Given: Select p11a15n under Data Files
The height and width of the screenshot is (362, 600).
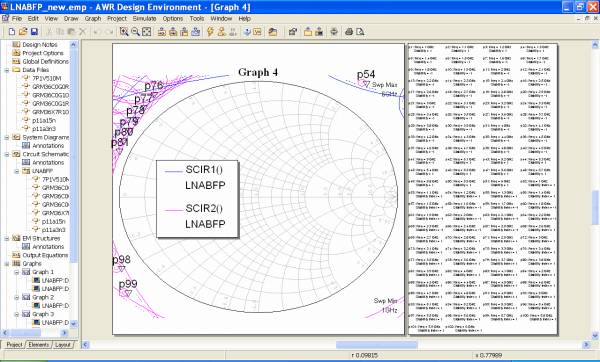Looking at the screenshot, I should coord(44,120).
